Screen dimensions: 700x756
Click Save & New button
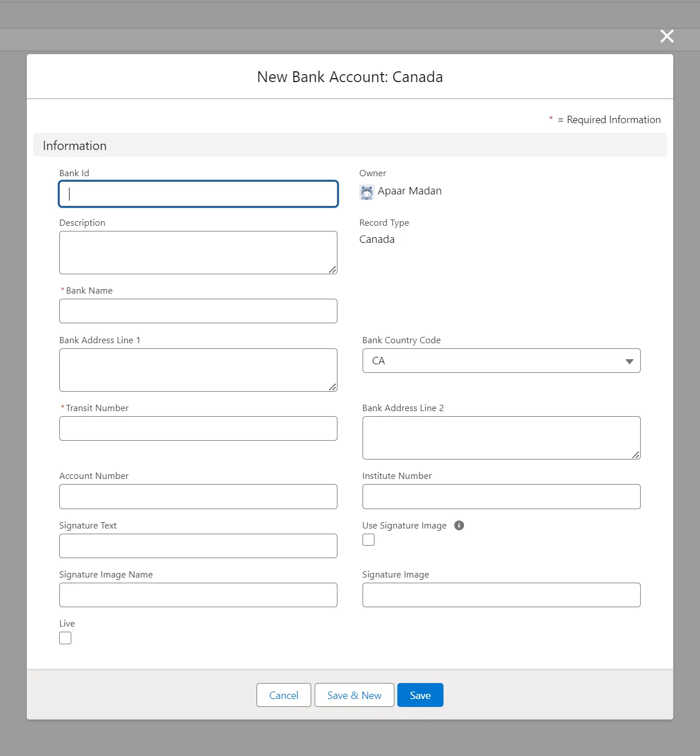coord(354,695)
